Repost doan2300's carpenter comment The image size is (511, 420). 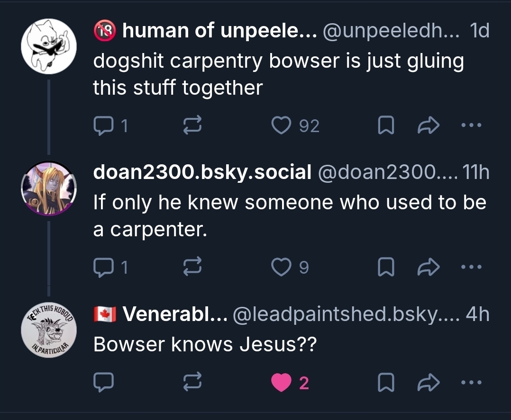193,268
